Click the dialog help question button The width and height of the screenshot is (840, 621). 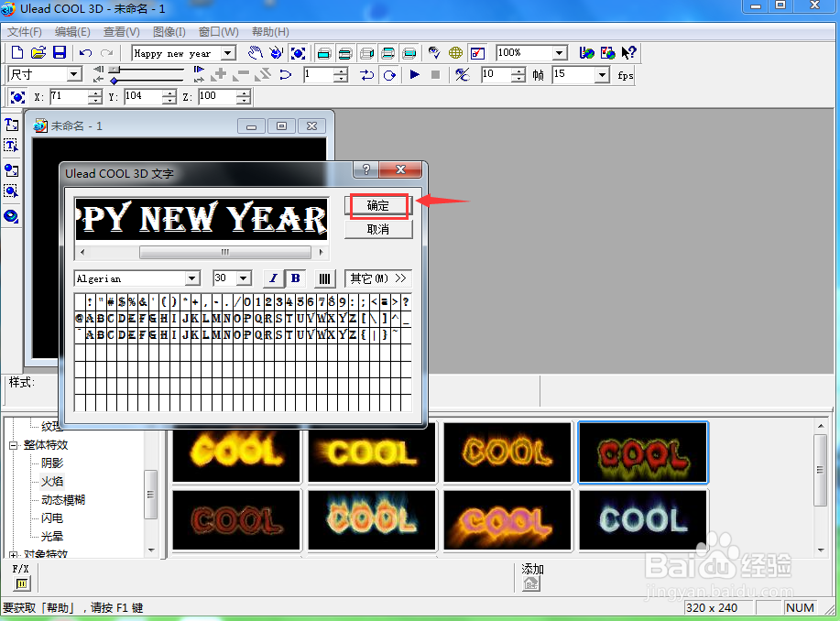pos(365,169)
